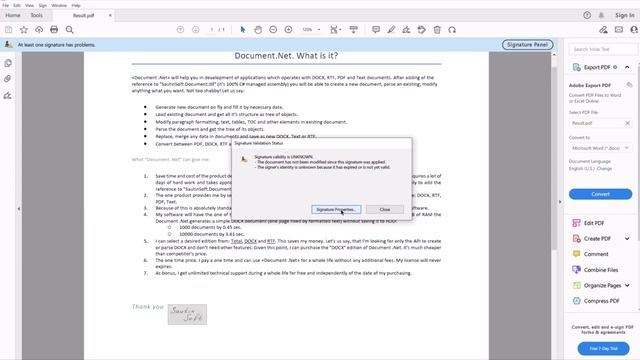Click the read mode scrolling icon
This screenshot has width=640, height=360.
(x=353, y=30)
